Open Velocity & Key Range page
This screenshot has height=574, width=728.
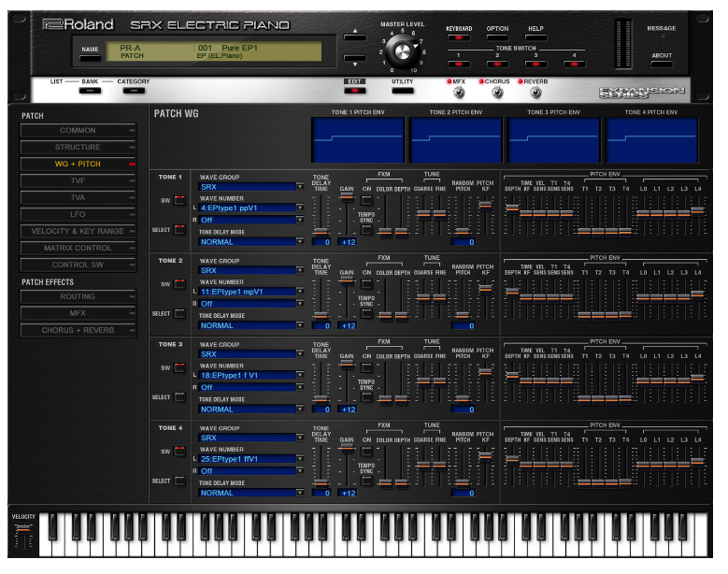coord(78,231)
